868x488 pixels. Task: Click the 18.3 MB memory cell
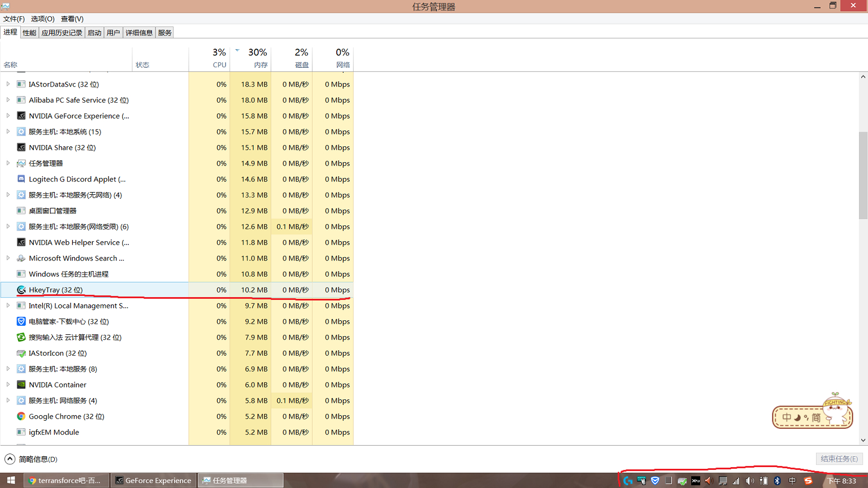(x=250, y=84)
